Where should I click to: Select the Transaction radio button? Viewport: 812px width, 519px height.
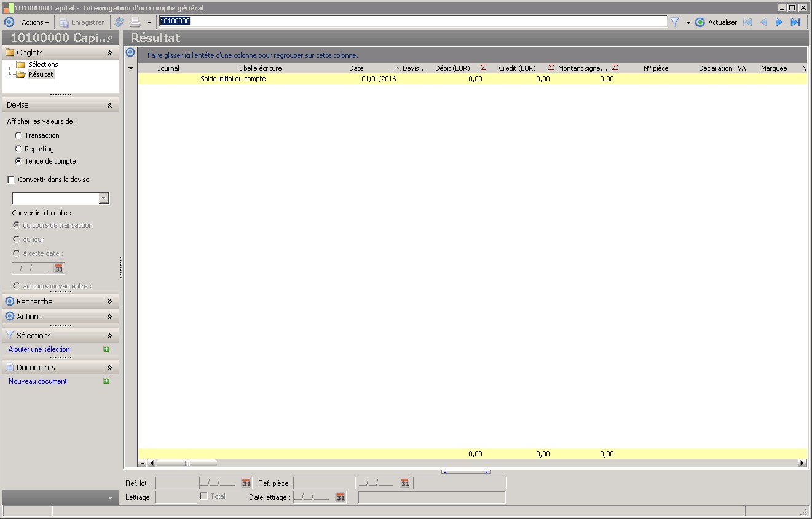tap(18, 135)
